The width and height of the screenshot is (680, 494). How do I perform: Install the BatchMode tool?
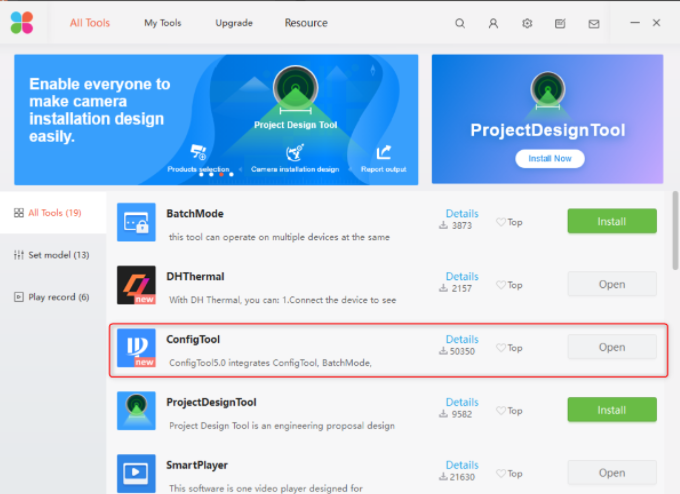pyautogui.click(x=611, y=221)
